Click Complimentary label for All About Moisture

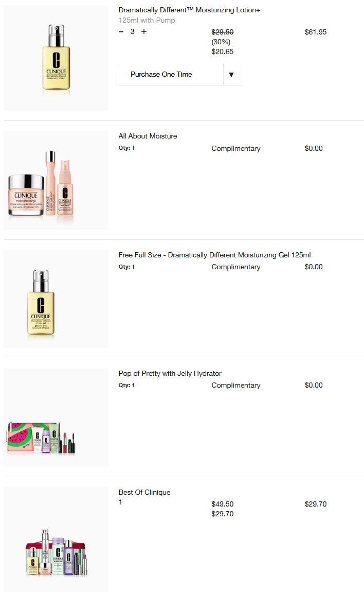click(236, 148)
